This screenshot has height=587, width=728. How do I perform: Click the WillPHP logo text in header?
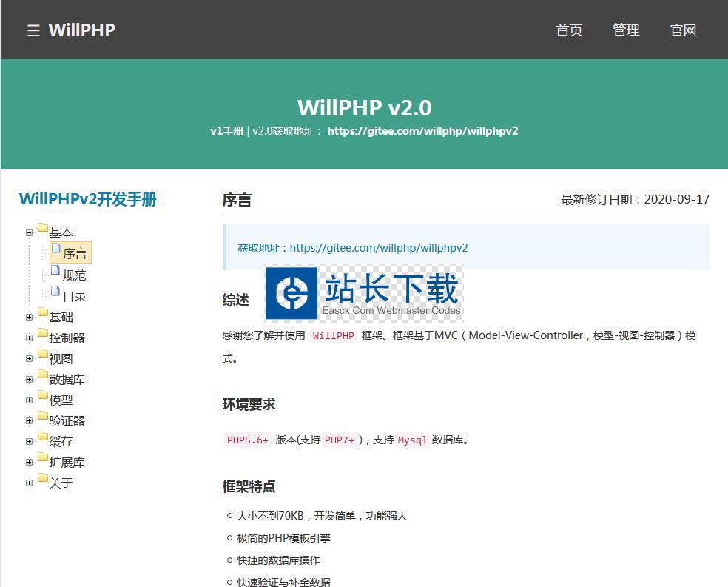point(81,30)
